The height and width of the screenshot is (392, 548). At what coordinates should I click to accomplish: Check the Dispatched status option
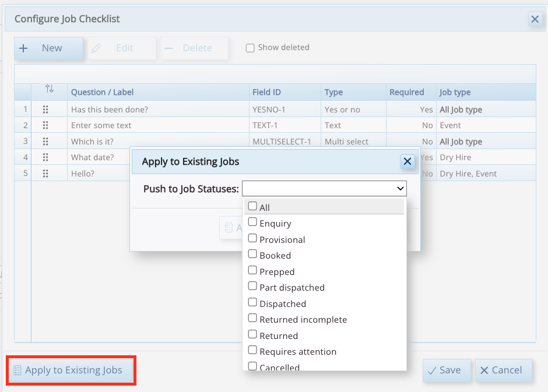click(252, 302)
